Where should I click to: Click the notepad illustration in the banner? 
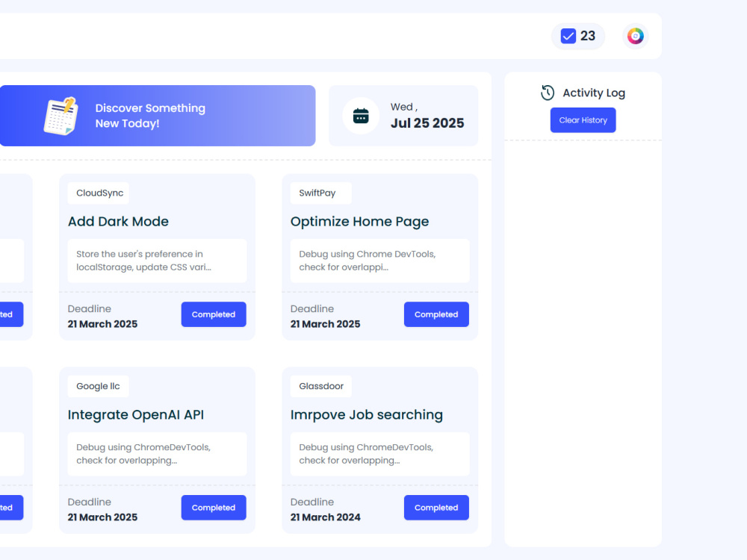(x=61, y=116)
